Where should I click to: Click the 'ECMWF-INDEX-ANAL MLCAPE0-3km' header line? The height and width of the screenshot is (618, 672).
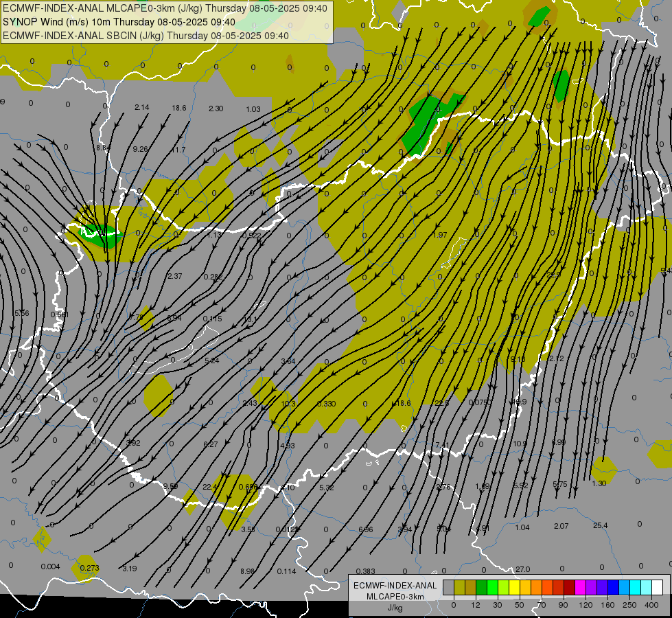point(165,8)
